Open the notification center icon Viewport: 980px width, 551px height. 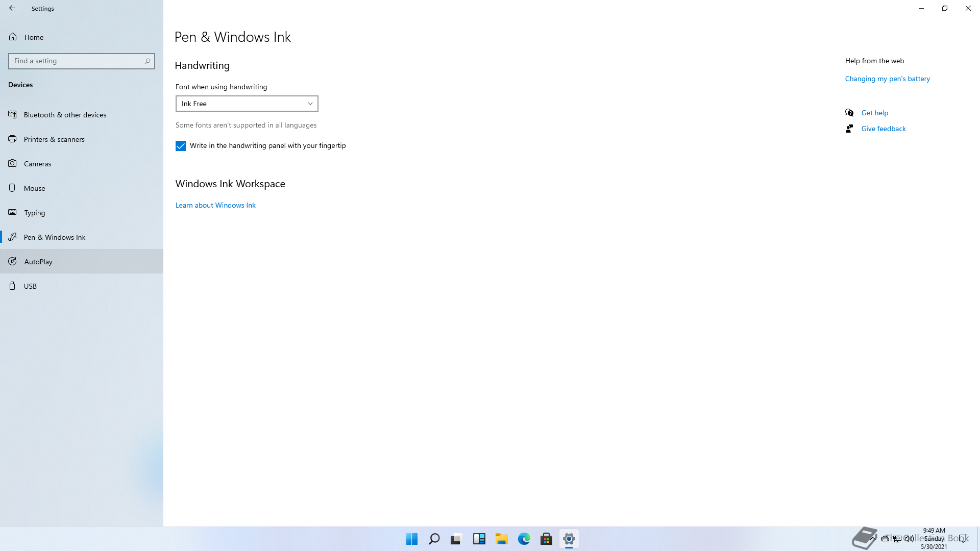click(963, 538)
